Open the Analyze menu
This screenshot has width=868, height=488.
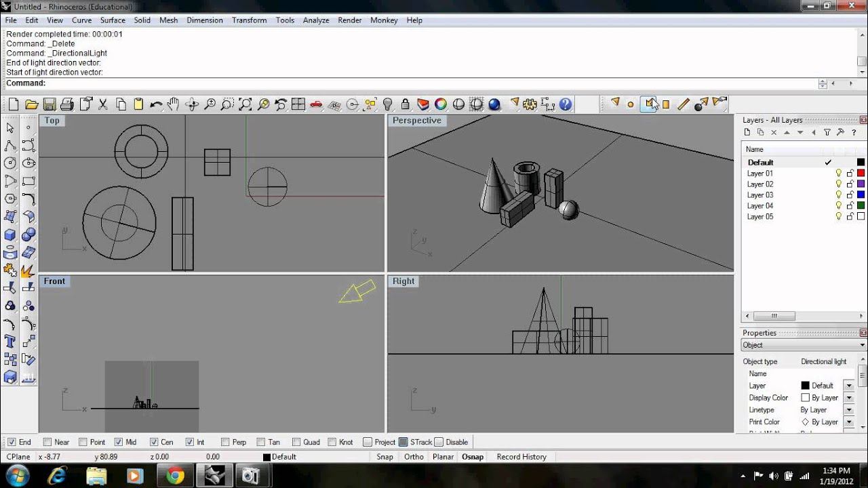coord(316,20)
